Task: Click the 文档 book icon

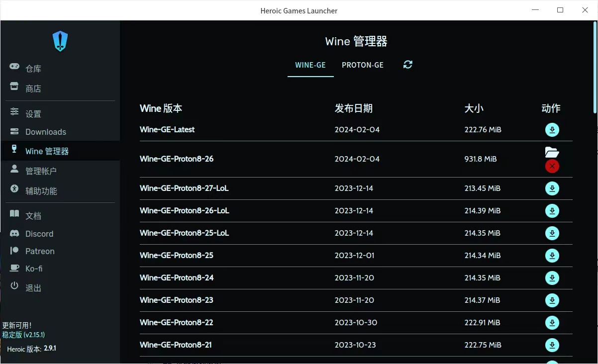Action: [14, 214]
